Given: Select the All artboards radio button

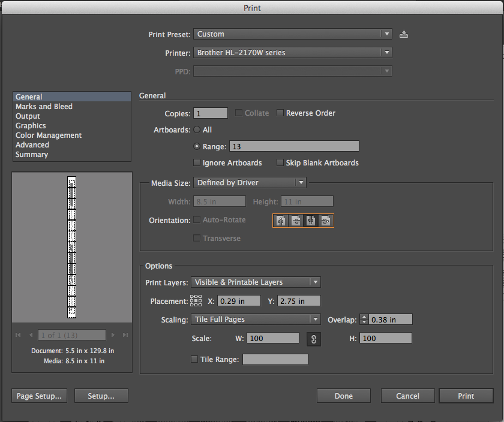Looking at the screenshot, I should [197, 129].
